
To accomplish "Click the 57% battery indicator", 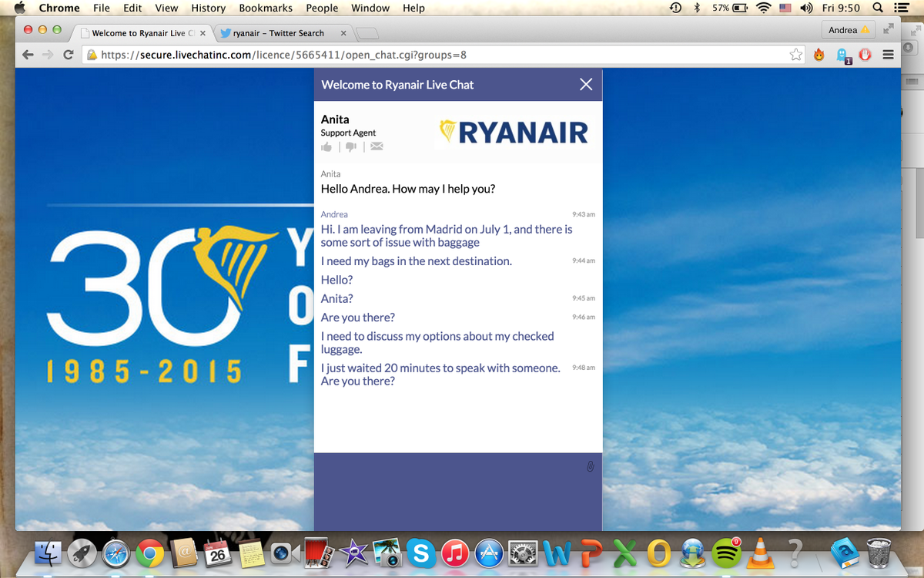I will (x=729, y=8).
